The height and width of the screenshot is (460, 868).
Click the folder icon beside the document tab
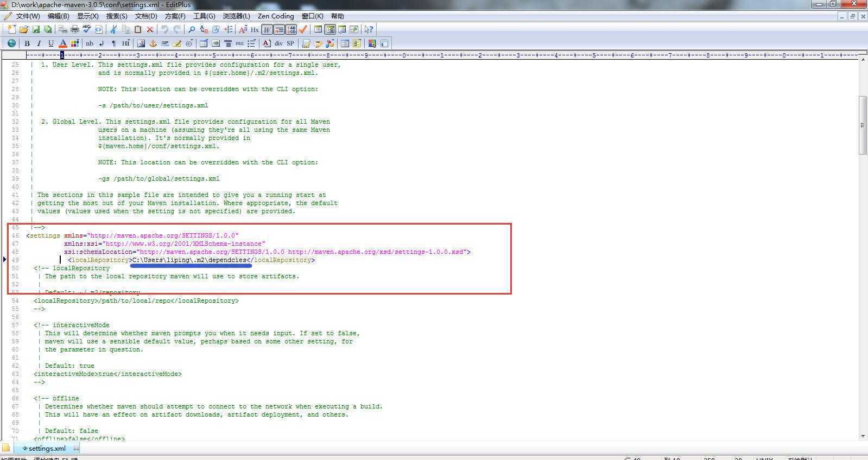[6, 448]
